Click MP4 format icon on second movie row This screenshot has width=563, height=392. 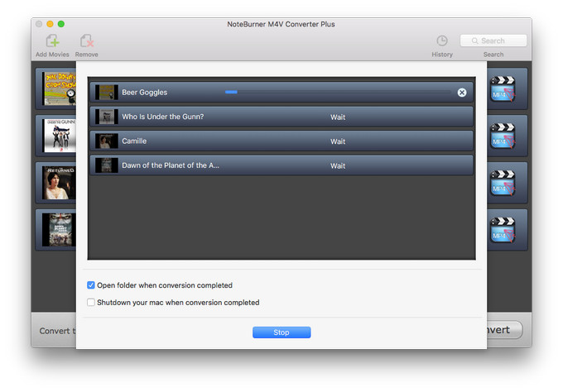(x=503, y=136)
